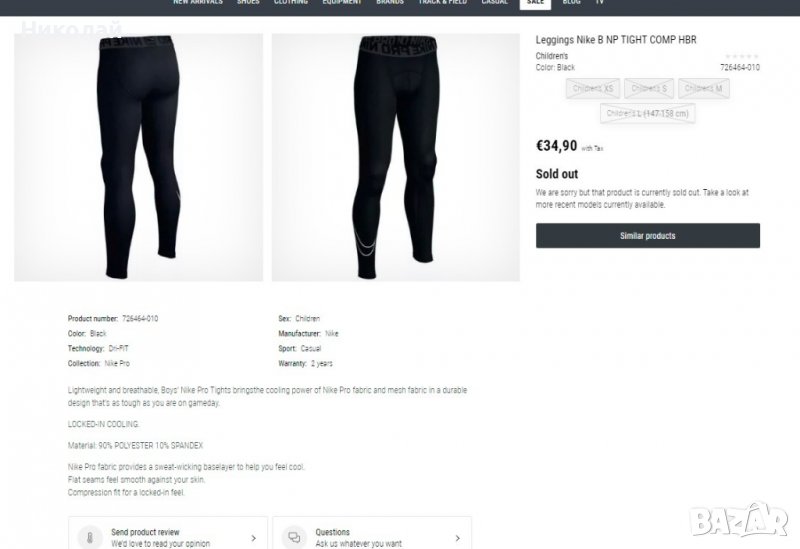Open the Sale menu tab
Screen dimensions: 800x549
click(x=535, y=3)
